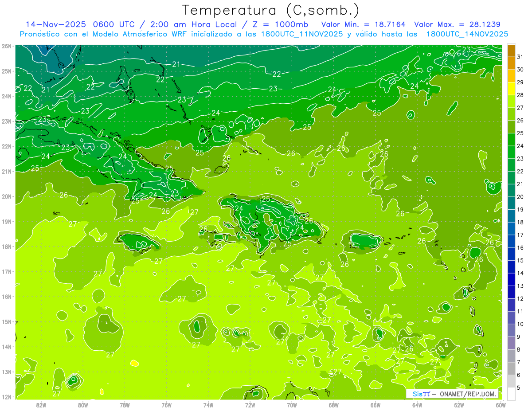Click the 16N latitude axis label
The width and height of the screenshot is (532, 411).
pos(7,297)
